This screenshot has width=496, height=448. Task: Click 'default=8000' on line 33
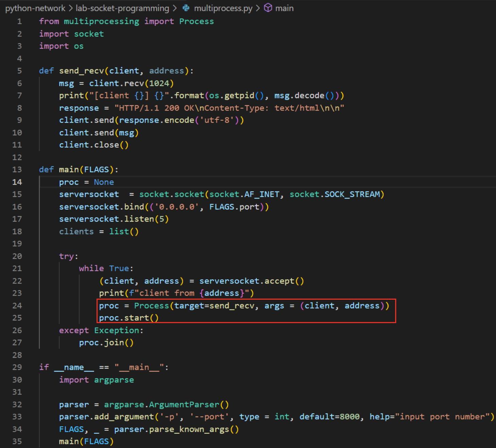pyautogui.click(x=329, y=417)
